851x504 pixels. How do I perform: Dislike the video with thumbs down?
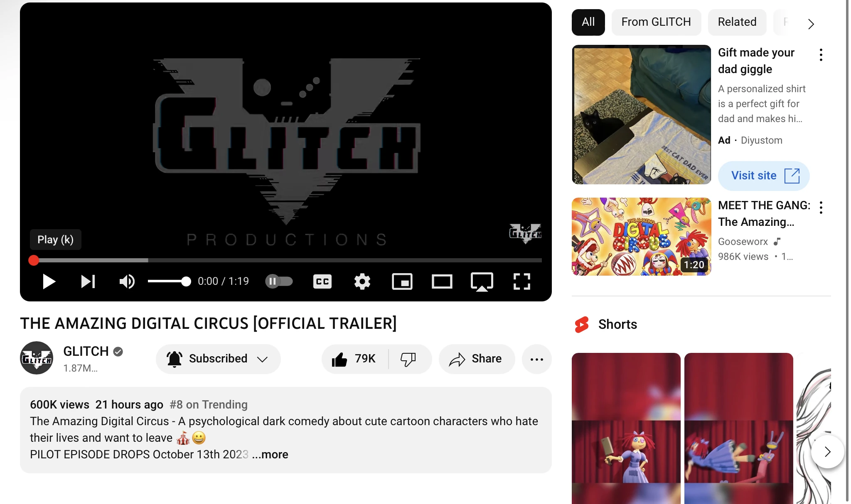pyautogui.click(x=408, y=359)
